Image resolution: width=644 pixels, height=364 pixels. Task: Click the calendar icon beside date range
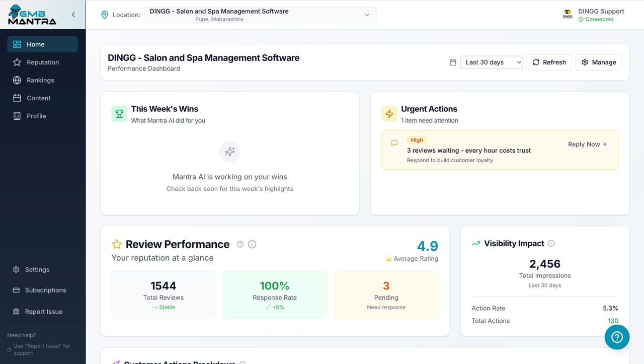click(x=453, y=62)
